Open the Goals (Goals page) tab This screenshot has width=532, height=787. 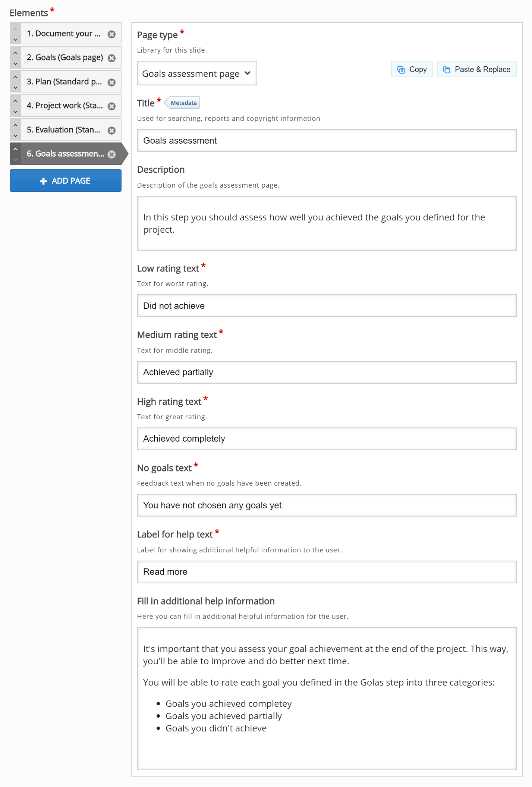pos(64,57)
